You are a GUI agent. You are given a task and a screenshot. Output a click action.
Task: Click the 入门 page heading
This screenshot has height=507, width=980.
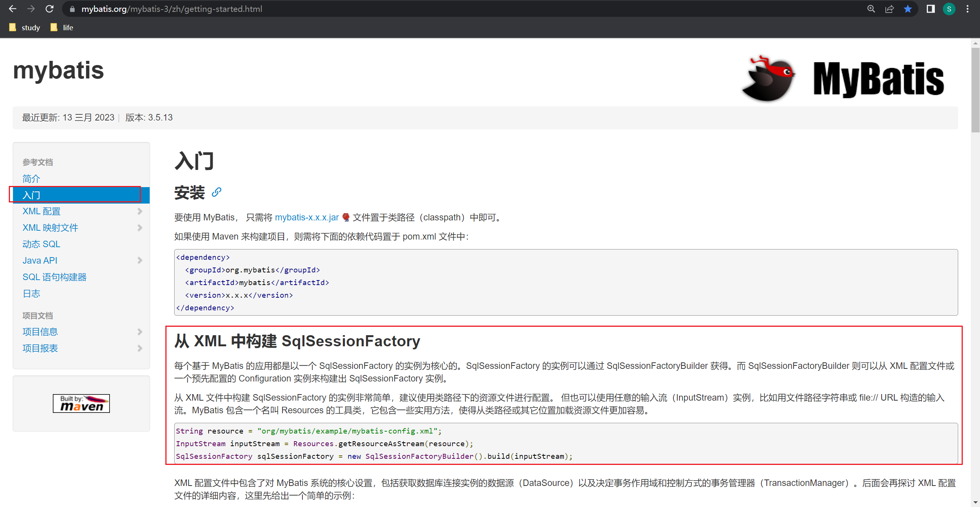(194, 161)
